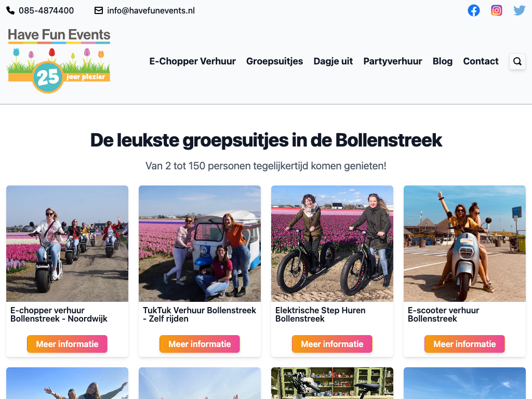Image resolution: width=532 pixels, height=399 pixels.
Task: Open the E-scooter beach photo thumbnail
Action: 464,244
